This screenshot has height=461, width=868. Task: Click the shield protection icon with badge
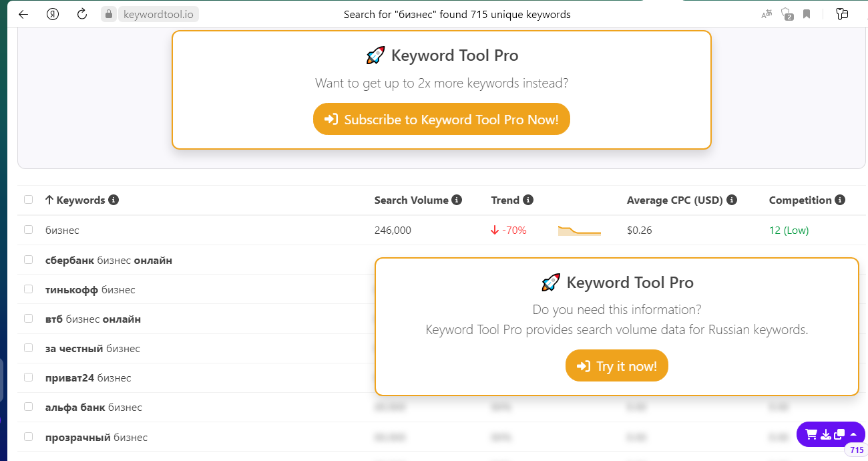click(x=787, y=14)
